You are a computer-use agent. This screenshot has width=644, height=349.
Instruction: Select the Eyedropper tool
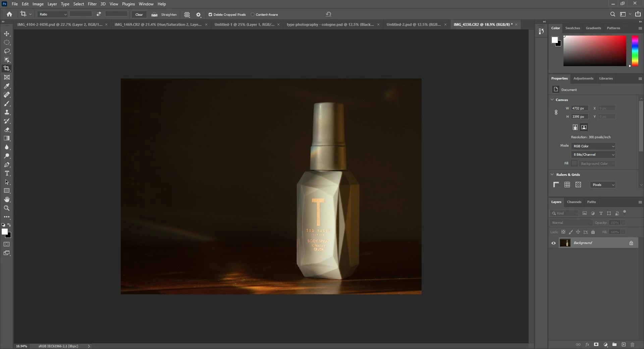click(x=7, y=86)
